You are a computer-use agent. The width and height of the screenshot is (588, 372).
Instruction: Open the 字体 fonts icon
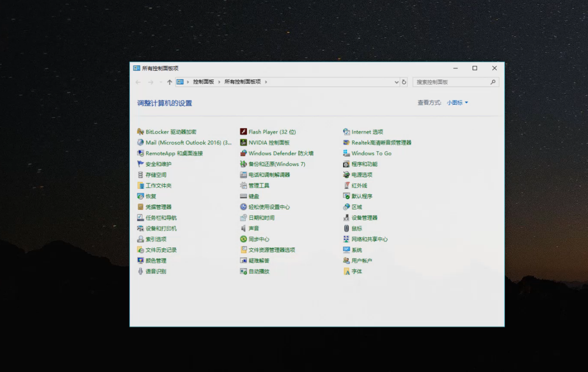(x=347, y=272)
